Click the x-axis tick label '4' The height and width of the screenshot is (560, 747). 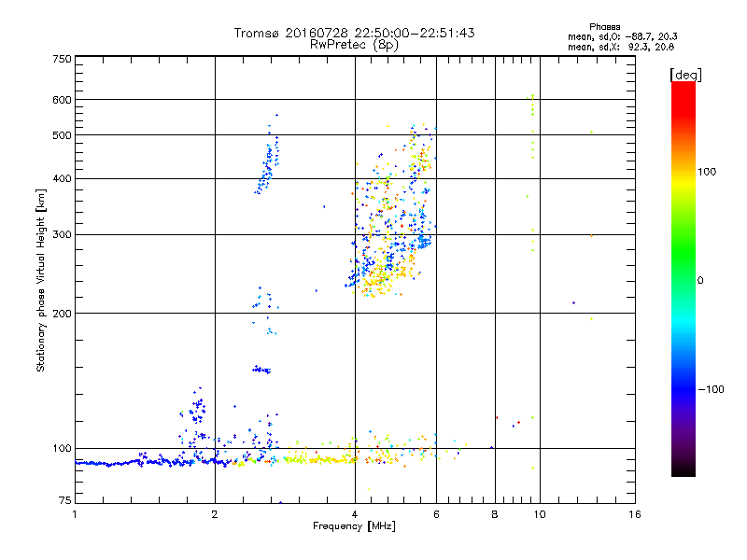pyautogui.click(x=355, y=514)
